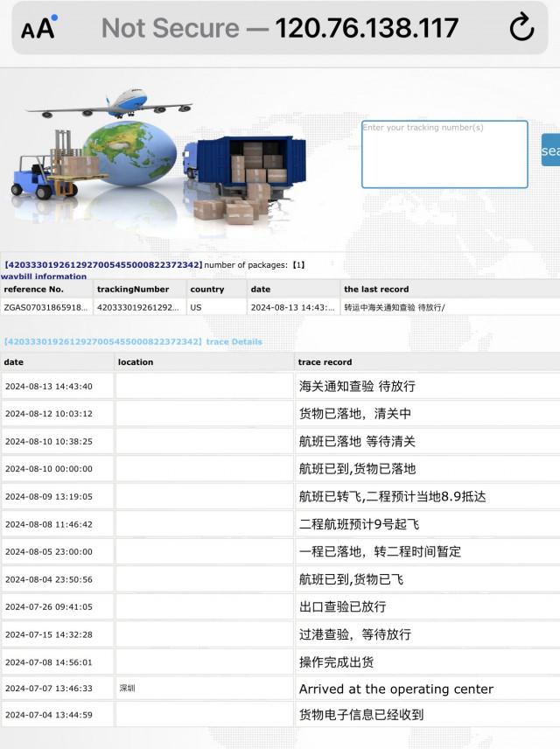Click the 'Arrived at the operating center' record
Viewport: 560px width, 749px height.
click(x=396, y=689)
